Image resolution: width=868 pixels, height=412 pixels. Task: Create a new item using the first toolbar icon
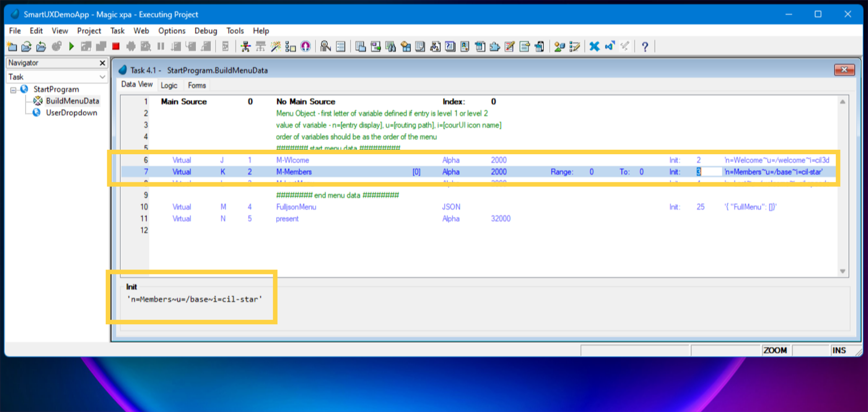point(11,46)
